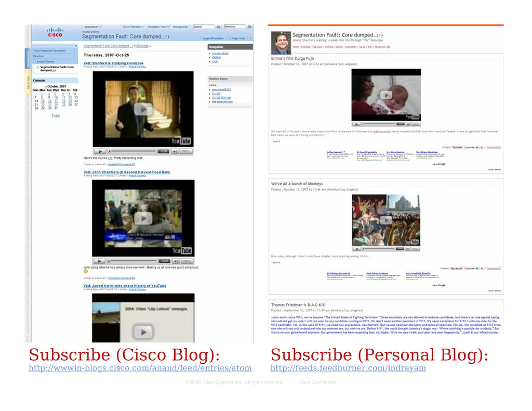This screenshot has height=411, width=532.
Task: Click play control under John Chambers video
Action: click(x=99, y=261)
